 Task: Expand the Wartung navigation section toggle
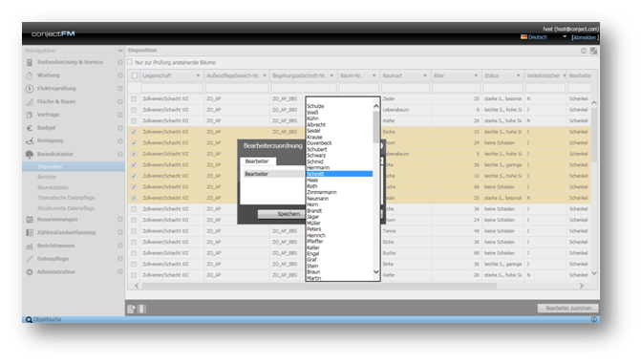(x=119, y=75)
